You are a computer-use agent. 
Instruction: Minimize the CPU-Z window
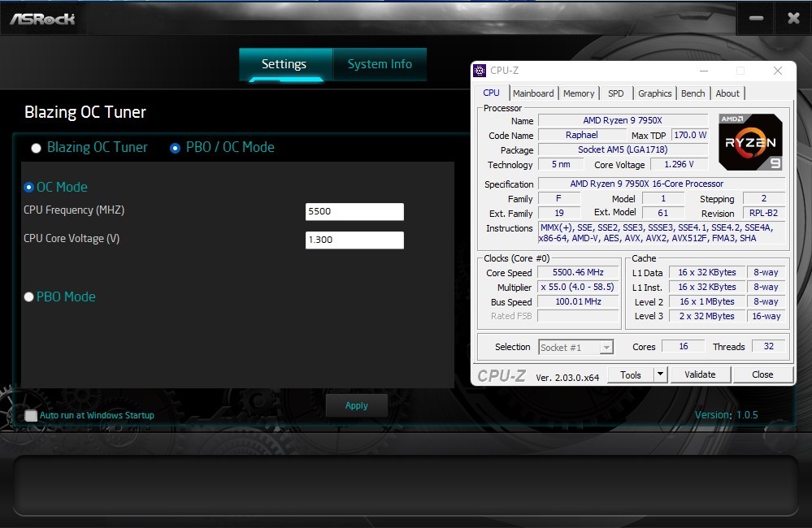(704, 71)
